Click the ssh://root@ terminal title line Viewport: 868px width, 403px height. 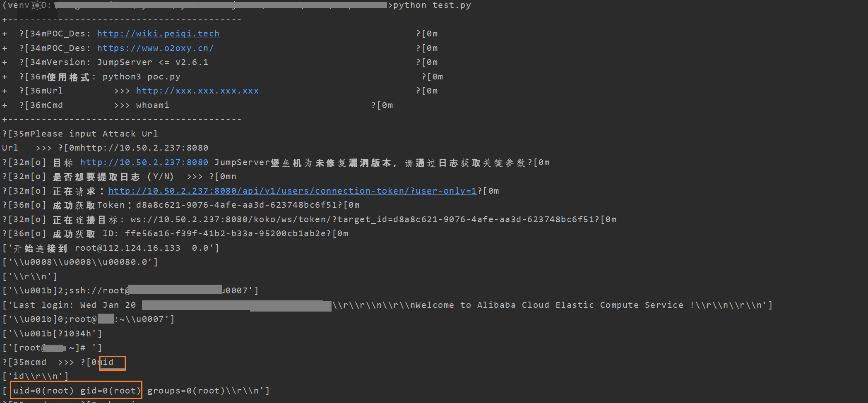(130, 290)
